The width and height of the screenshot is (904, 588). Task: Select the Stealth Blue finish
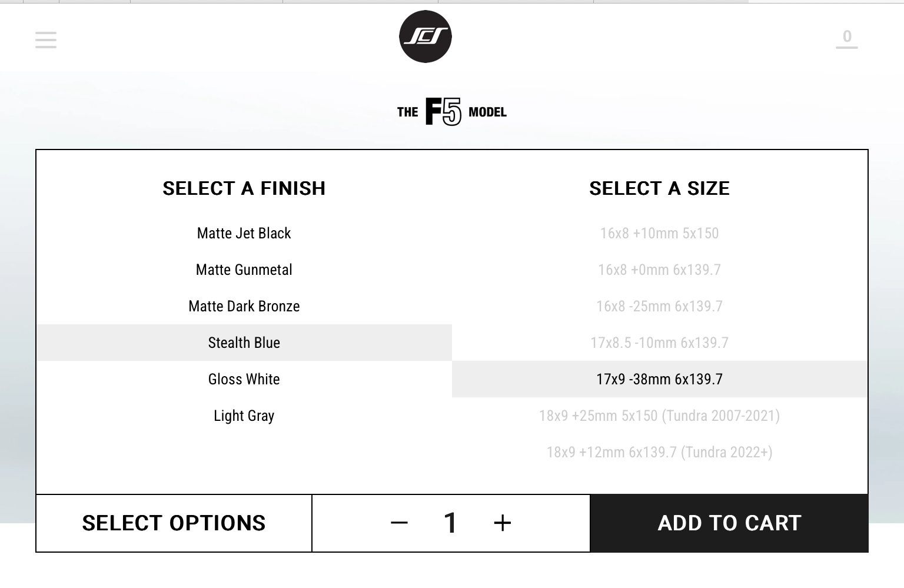[244, 343]
